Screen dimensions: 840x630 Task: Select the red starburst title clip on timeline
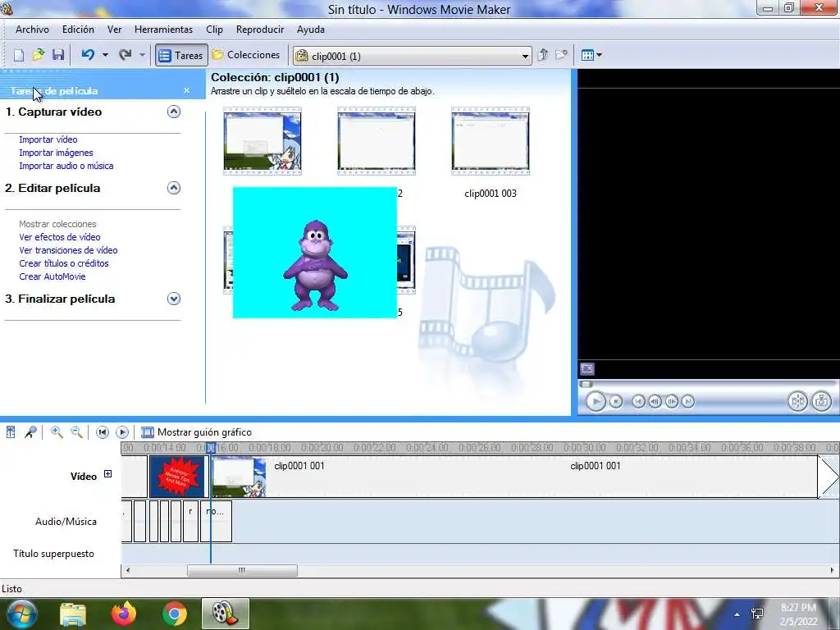pos(177,477)
